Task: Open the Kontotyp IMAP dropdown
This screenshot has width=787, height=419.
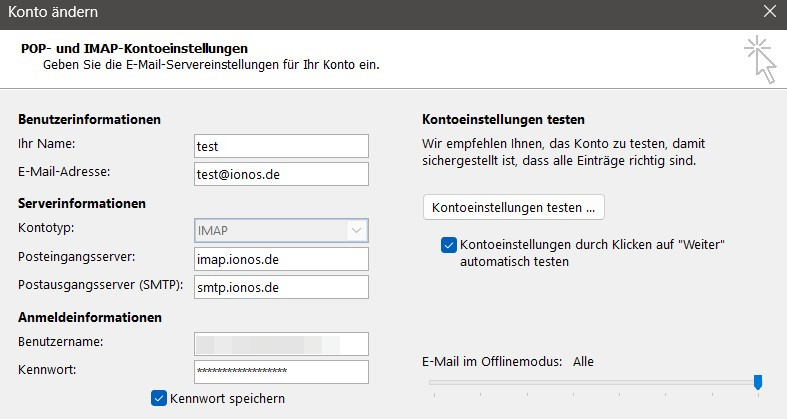Action: pyautogui.click(x=281, y=231)
